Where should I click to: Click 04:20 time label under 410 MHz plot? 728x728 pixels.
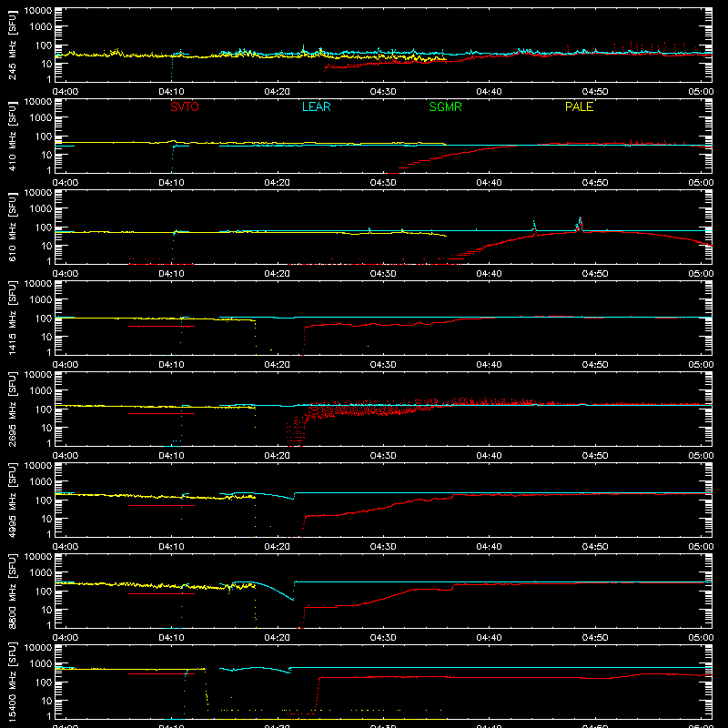(278, 183)
